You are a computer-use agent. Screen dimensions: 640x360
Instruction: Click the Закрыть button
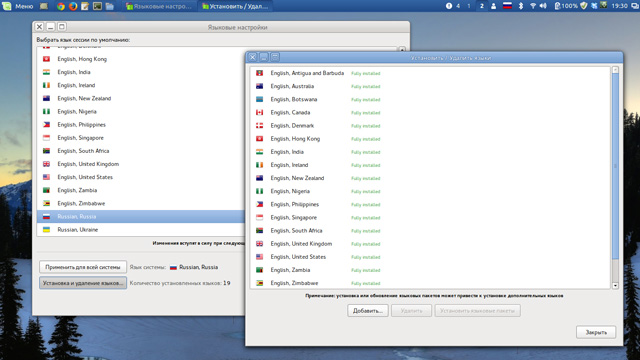(x=596, y=332)
